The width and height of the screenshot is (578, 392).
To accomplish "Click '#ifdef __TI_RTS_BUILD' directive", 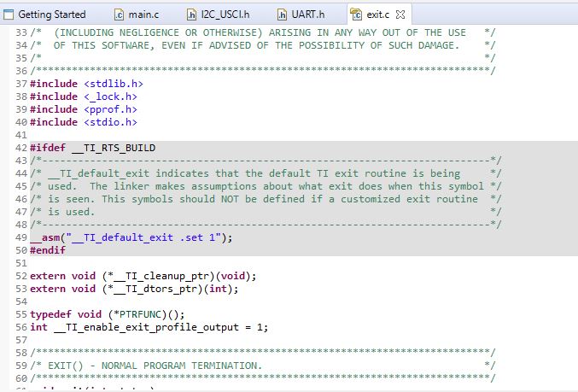I will (92, 148).
